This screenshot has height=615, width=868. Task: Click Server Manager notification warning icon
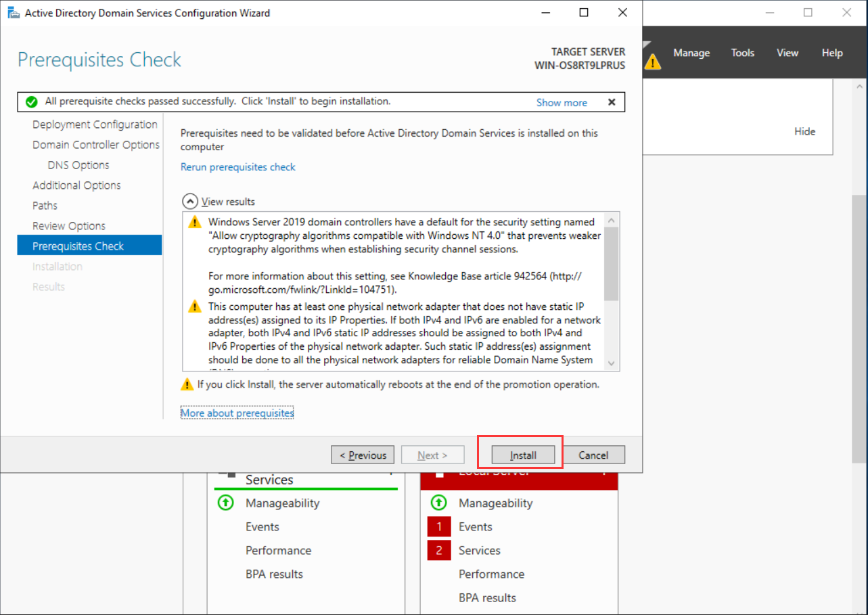(x=652, y=62)
